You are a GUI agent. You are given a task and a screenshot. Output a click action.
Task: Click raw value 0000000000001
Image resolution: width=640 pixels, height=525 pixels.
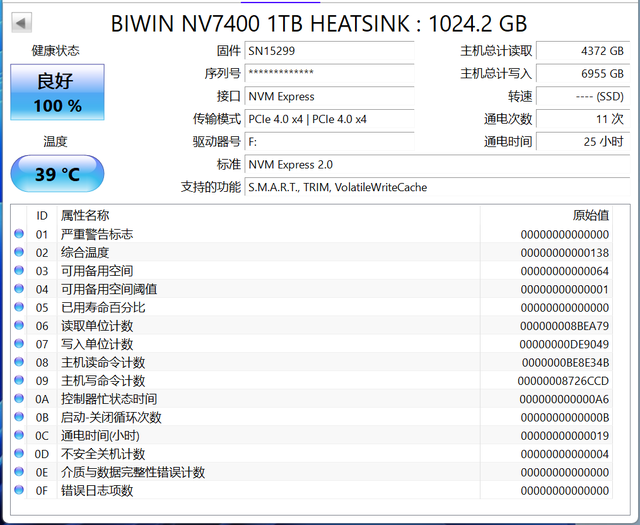point(564,290)
